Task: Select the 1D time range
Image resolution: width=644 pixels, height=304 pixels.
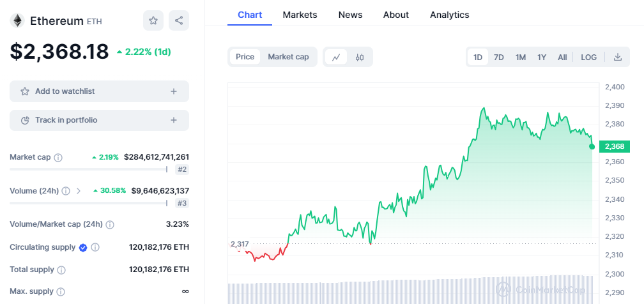Action: coord(478,57)
